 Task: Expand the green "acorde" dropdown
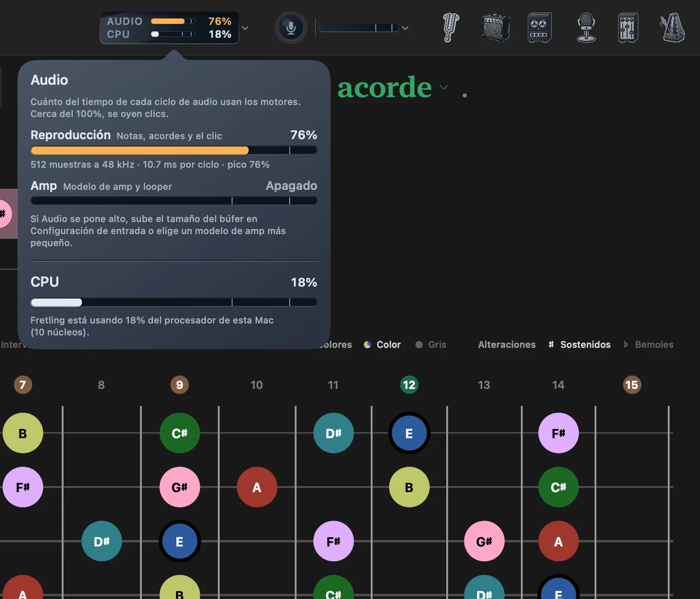(x=393, y=87)
